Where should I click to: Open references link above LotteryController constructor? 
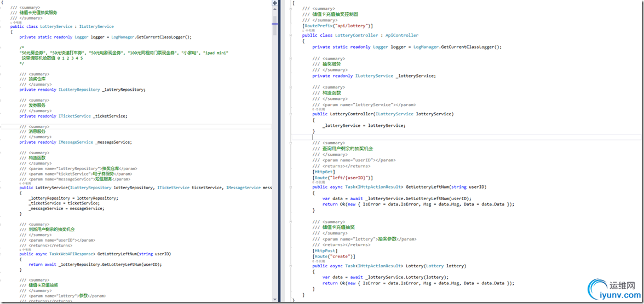point(318,109)
